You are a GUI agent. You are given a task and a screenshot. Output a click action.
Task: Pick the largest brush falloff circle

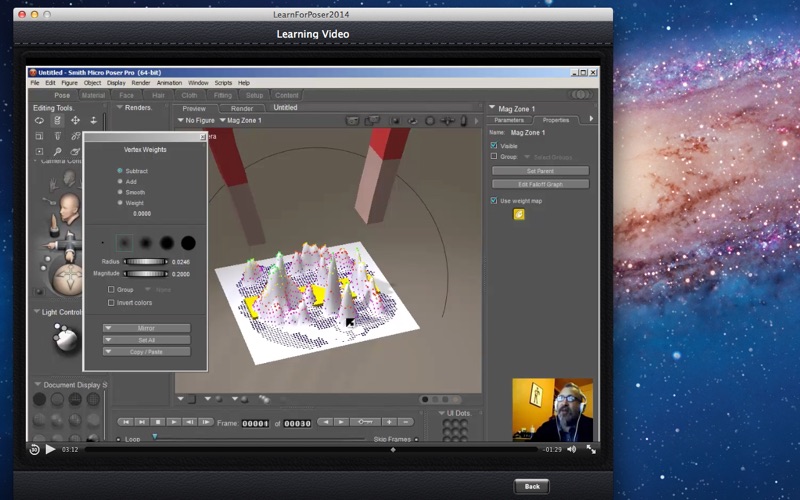187,242
